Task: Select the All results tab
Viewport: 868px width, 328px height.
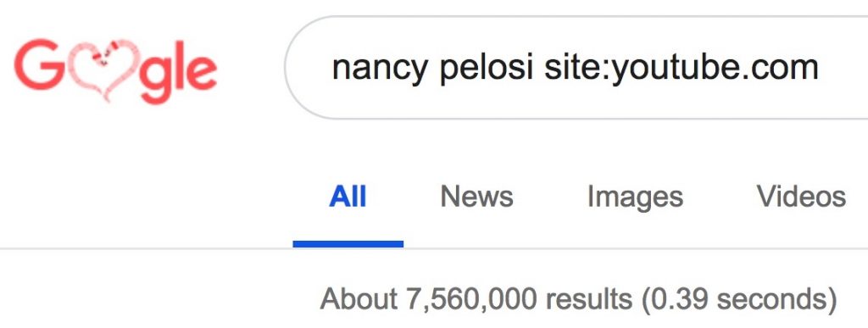Action: tap(348, 197)
